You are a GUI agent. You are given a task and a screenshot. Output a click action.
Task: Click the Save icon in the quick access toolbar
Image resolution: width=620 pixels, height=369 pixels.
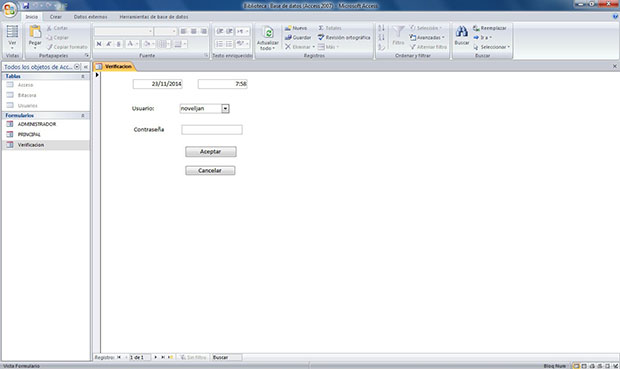coord(26,6)
